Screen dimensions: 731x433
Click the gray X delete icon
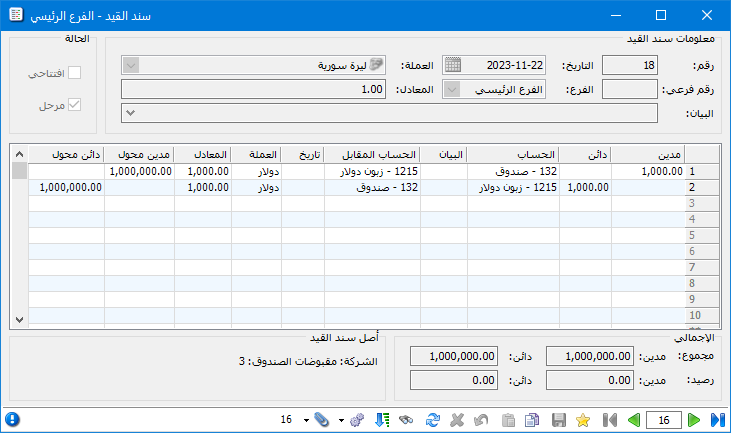tap(457, 420)
